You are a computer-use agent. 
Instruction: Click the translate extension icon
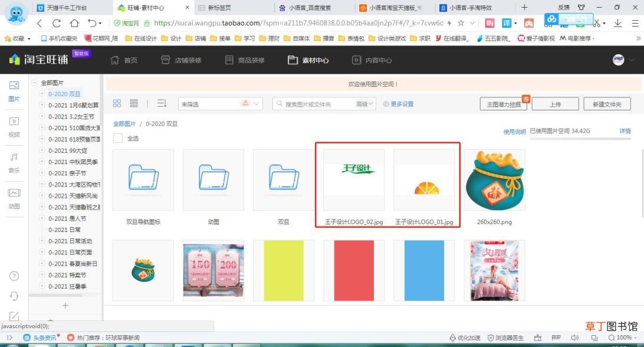[x=507, y=24]
